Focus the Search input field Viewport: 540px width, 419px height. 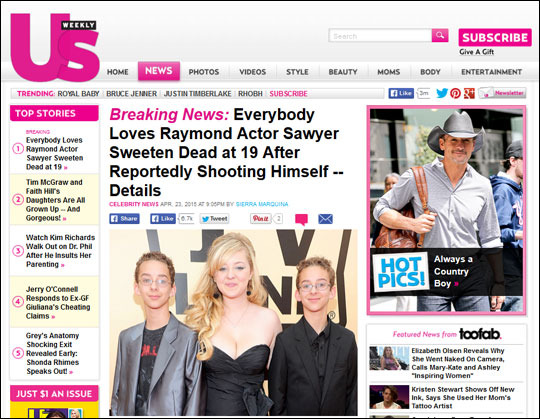(380, 36)
